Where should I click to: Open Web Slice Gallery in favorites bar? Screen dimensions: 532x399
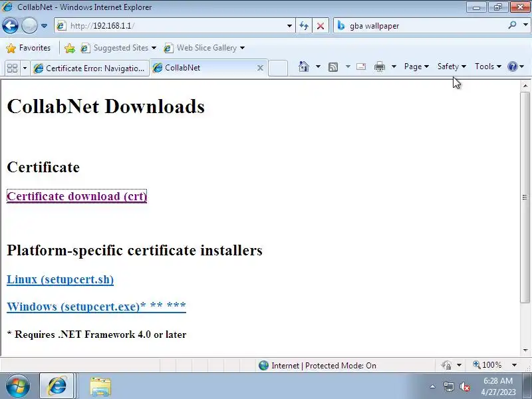[x=204, y=48]
